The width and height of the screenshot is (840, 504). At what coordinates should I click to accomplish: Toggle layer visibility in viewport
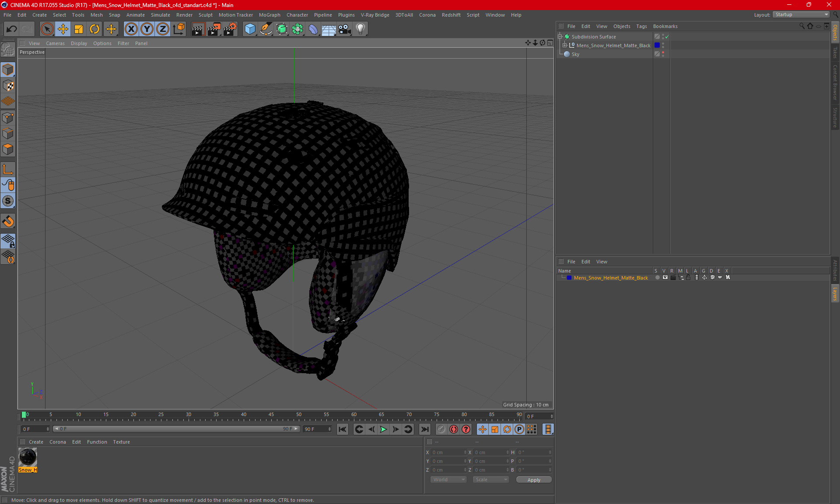665,277
